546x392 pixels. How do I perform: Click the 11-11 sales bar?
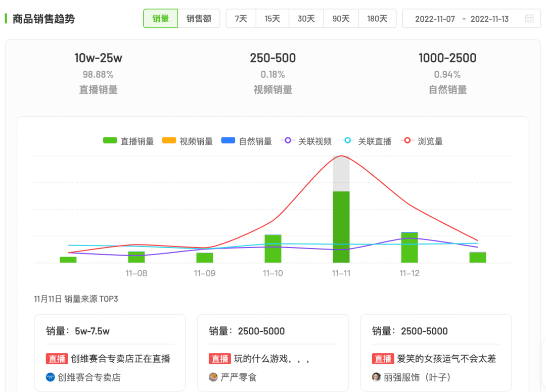[x=341, y=227]
